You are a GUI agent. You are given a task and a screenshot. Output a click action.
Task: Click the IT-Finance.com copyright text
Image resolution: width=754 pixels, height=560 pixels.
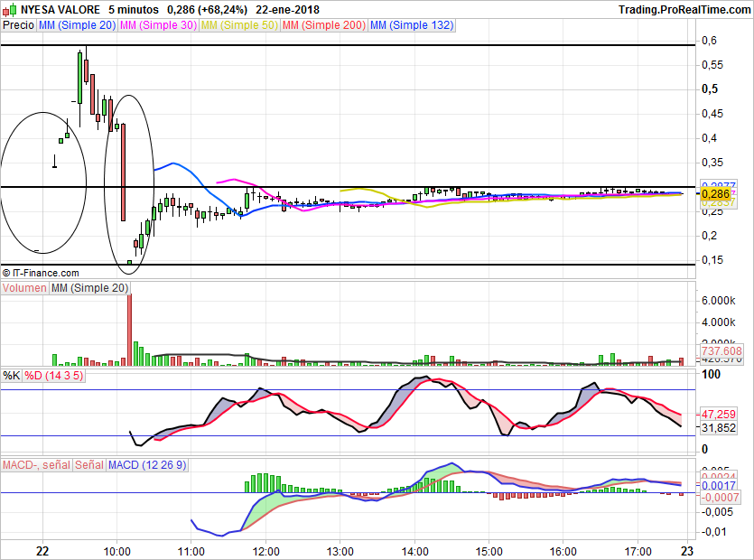pyautogui.click(x=41, y=272)
